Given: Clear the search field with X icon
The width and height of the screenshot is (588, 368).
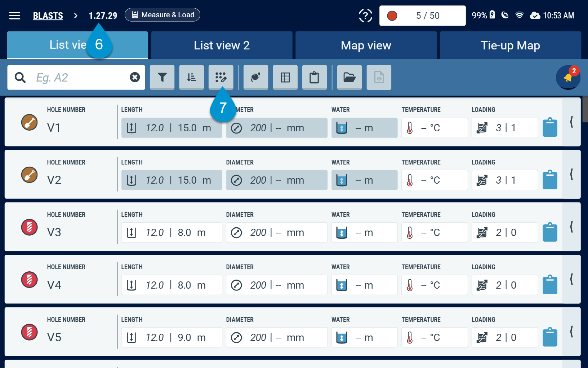Looking at the screenshot, I should (135, 77).
